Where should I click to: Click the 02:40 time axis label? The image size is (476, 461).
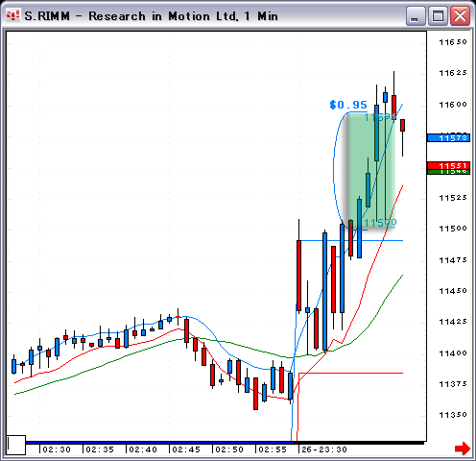(143, 449)
